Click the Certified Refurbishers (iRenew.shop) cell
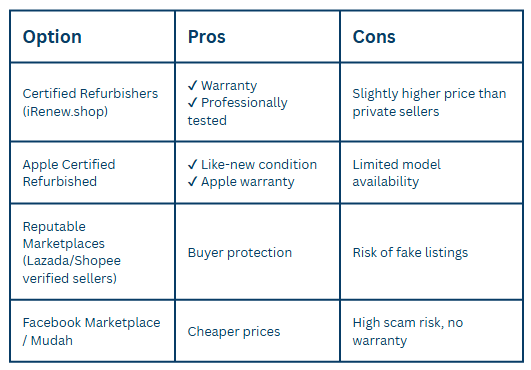This screenshot has width=531, height=370. point(90,102)
